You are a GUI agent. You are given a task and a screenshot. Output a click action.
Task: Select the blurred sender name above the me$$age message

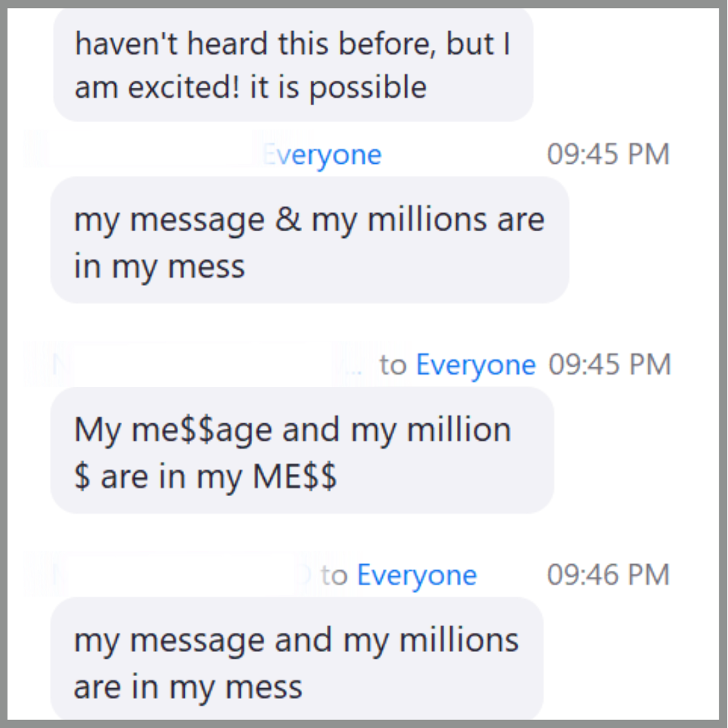tap(195, 364)
